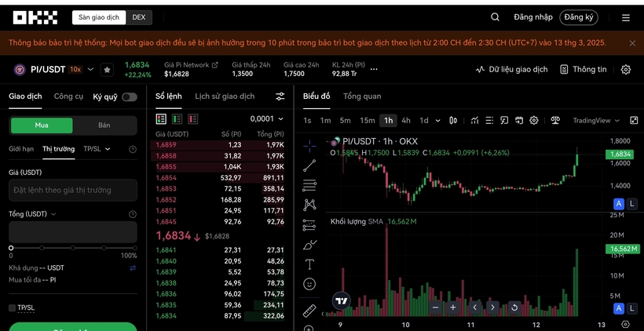This screenshot has height=331, width=644.
Task: Zoom out the chart with minus button
Action: [x=436, y=307]
